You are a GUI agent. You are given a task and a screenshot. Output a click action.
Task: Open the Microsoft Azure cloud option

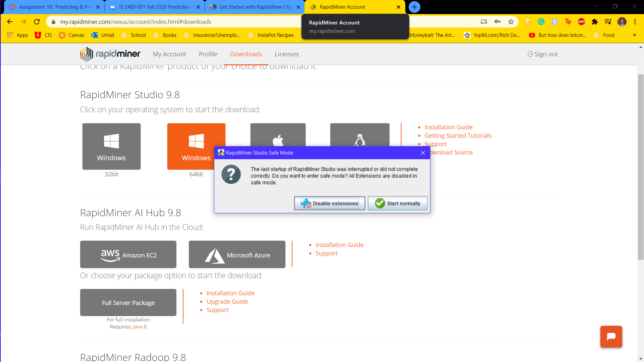click(x=237, y=254)
